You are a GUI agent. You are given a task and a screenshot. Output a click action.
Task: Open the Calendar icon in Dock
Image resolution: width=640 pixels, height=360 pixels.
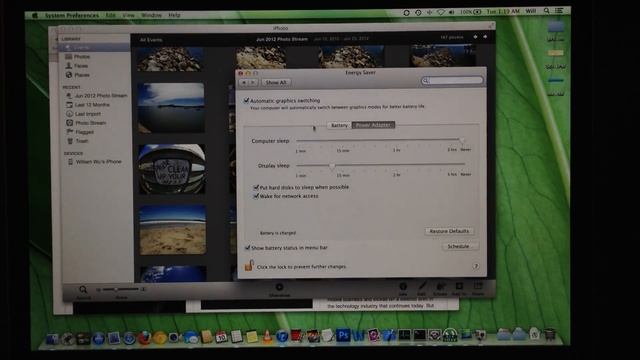221,337
